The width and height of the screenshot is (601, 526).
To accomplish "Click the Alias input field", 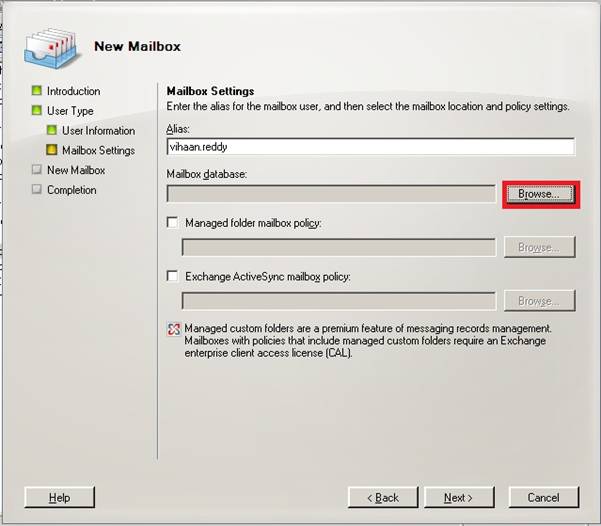I will coord(371,147).
